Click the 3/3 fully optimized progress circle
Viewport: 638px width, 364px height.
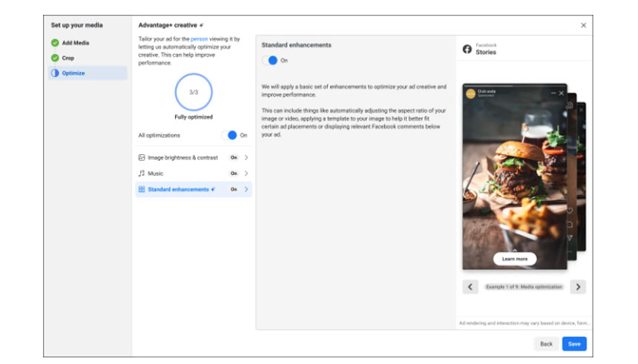pyautogui.click(x=194, y=92)
